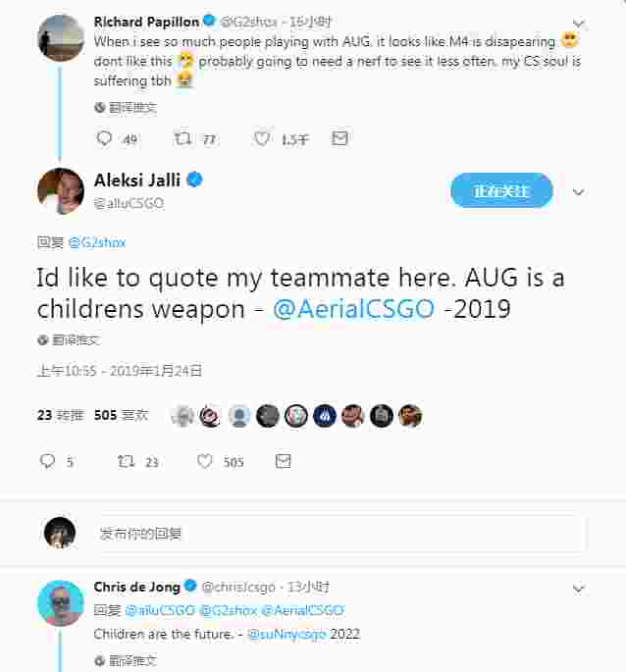The height and width of the screenshot is (672, 626).
Task: Retweet Richard Papillon's tweet
Action: coord(183,138)
